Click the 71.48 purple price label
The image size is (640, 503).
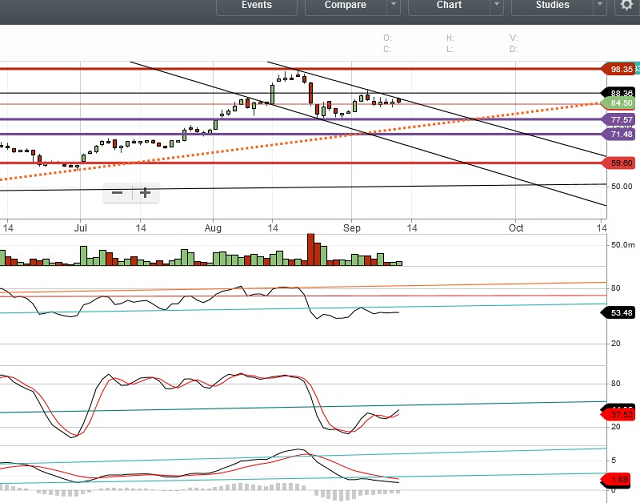click(620, 134)
